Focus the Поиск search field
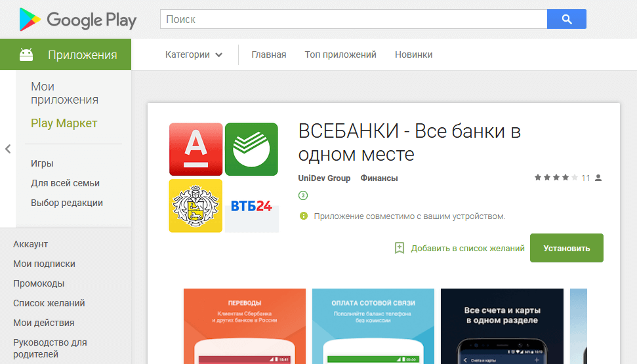Image resolution: width=637 pixels, height=364 pixels. [x=354, y=19]
